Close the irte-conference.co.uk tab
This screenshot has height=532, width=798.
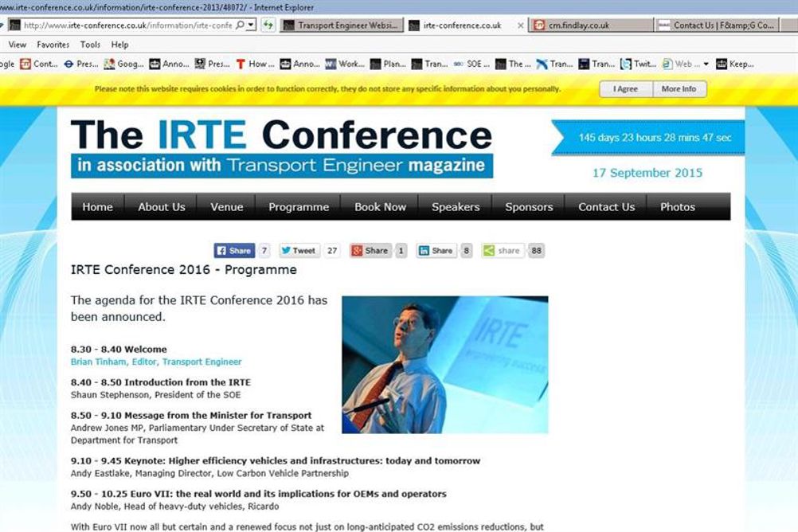tap(520, 25)
